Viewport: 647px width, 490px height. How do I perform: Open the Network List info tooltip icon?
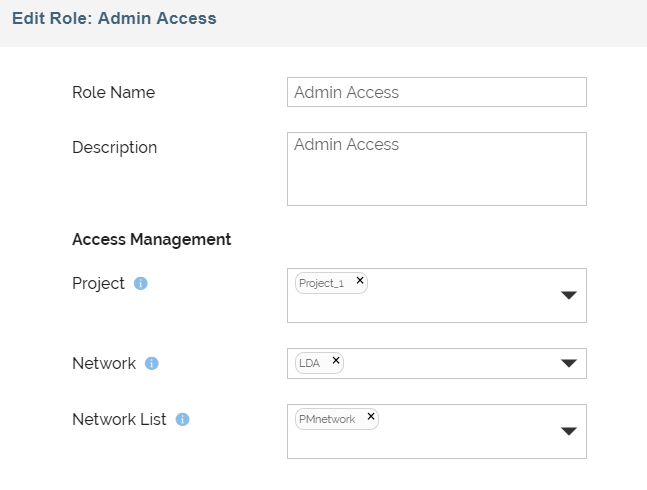(x=183, y=420)
